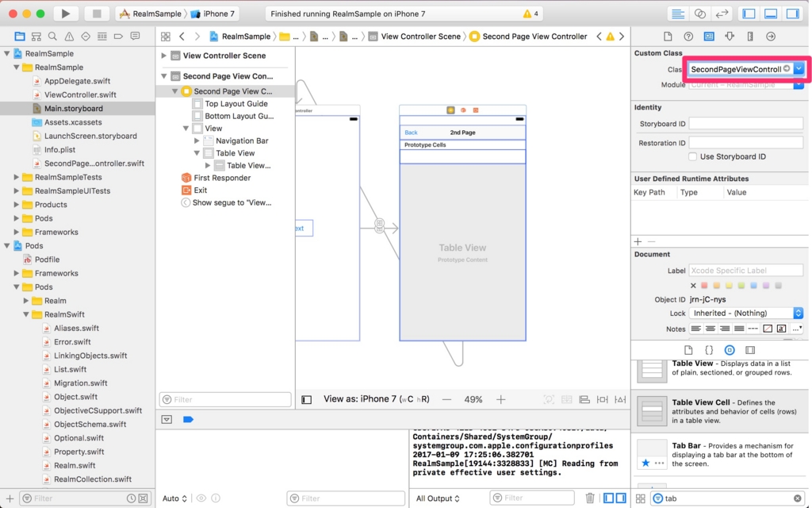Open the Lock Inherited dropdown
This screenshot has width=812, height=508.
tap(746, 313)
